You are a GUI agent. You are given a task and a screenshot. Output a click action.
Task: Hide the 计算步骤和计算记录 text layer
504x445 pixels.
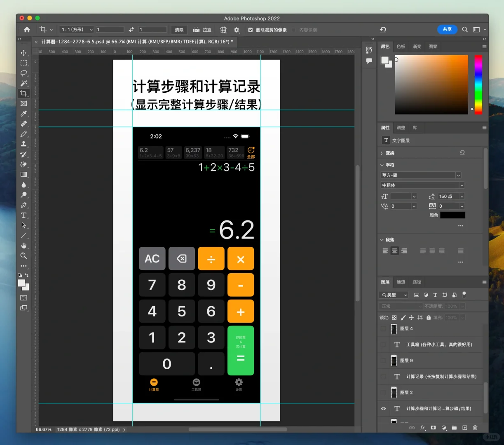pos(383,408)
